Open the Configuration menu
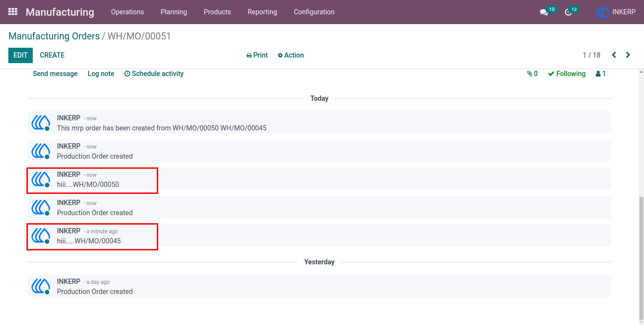 tap(314, 12)
